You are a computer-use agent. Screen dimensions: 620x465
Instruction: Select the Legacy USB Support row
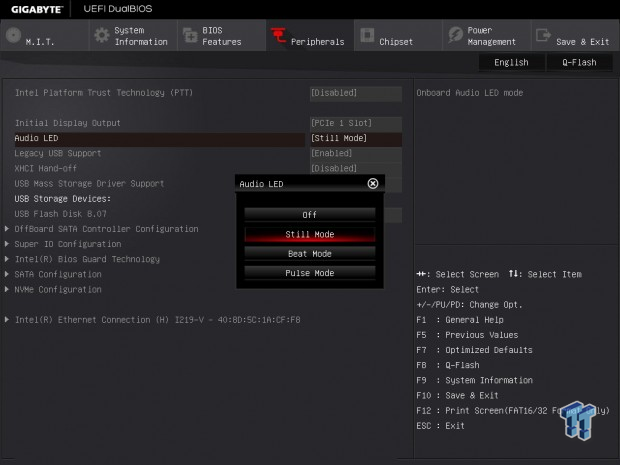pyautogui.click(x=58, y=153)
